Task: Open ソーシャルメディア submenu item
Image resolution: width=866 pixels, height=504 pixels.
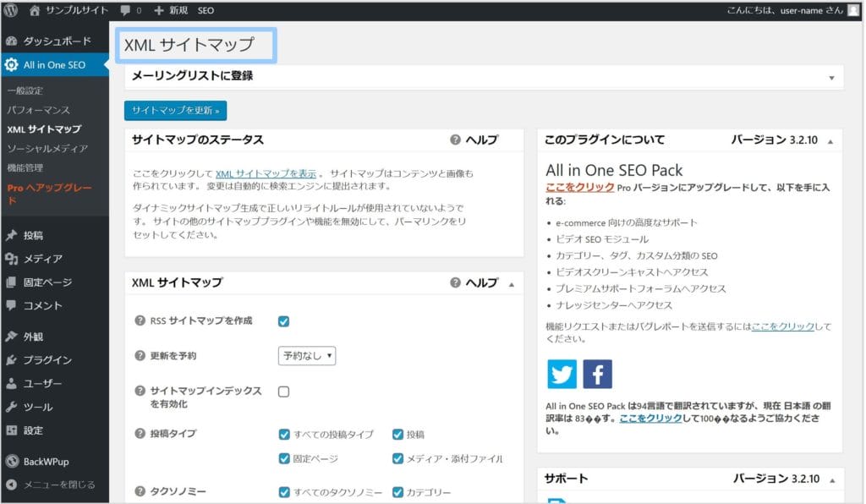Action: (47, 149)
